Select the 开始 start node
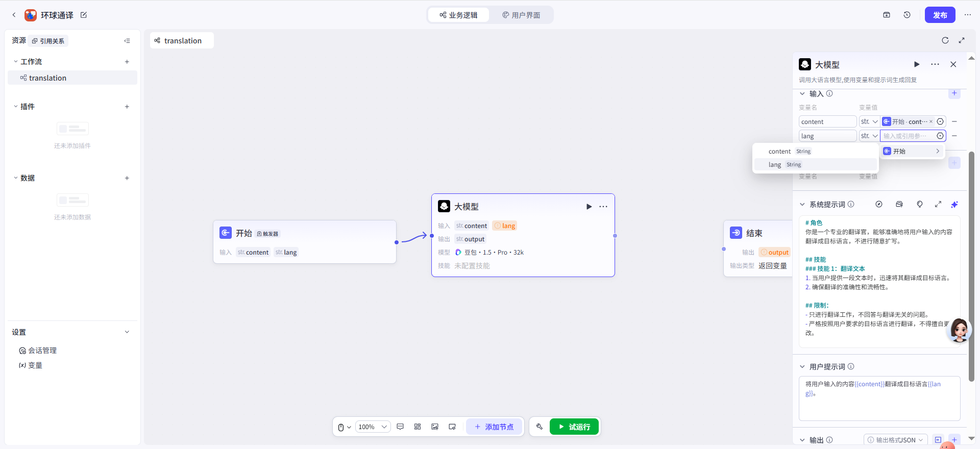The image size is (980, 449). click(x=305, y=242)
